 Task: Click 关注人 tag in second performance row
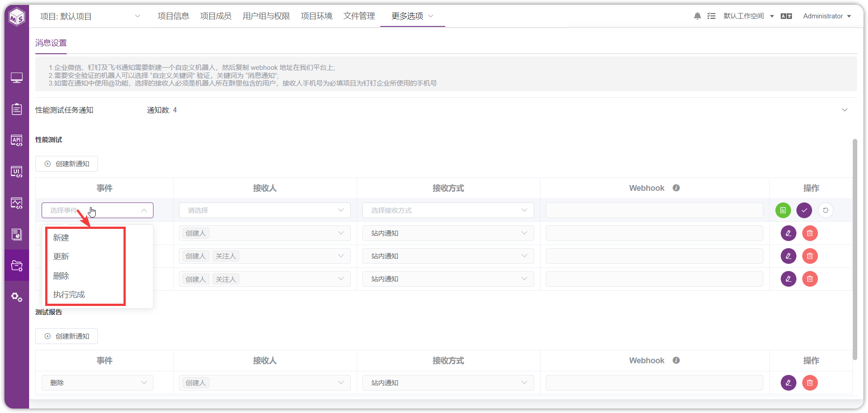click(x=226, y=256)
